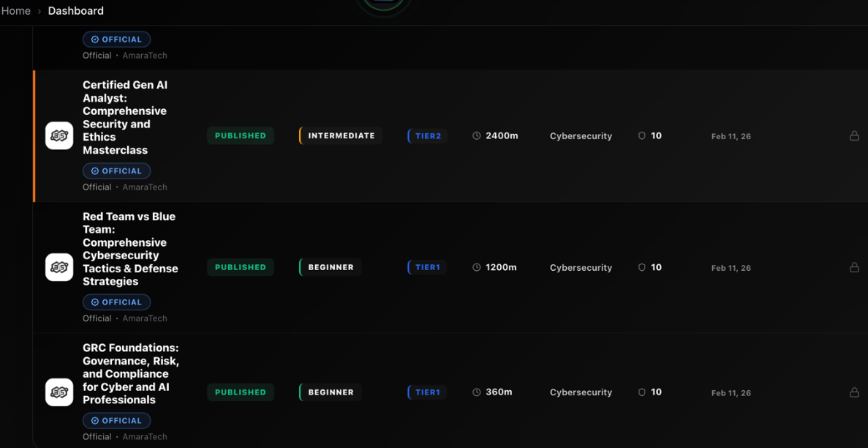Click the OFFICIAL badge under GRC Foundations
This screenshot has height=448, width=868.
pyautogui.click(x=116, y=420)
